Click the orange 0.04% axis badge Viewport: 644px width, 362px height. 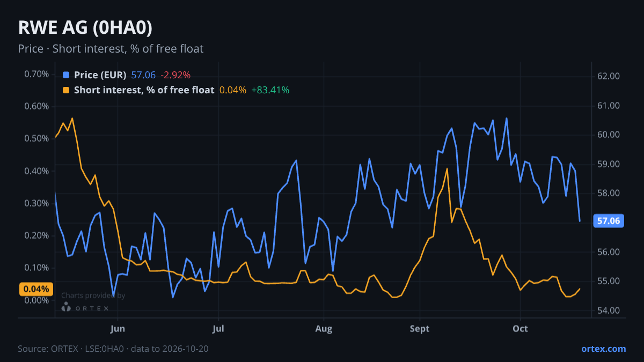[36, 289]
